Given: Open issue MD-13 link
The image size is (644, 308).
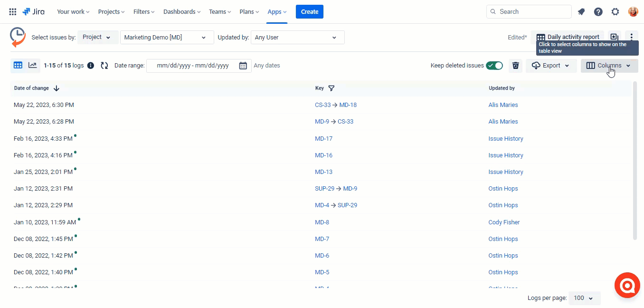Looking at the screenshot, I should [323, 172].
